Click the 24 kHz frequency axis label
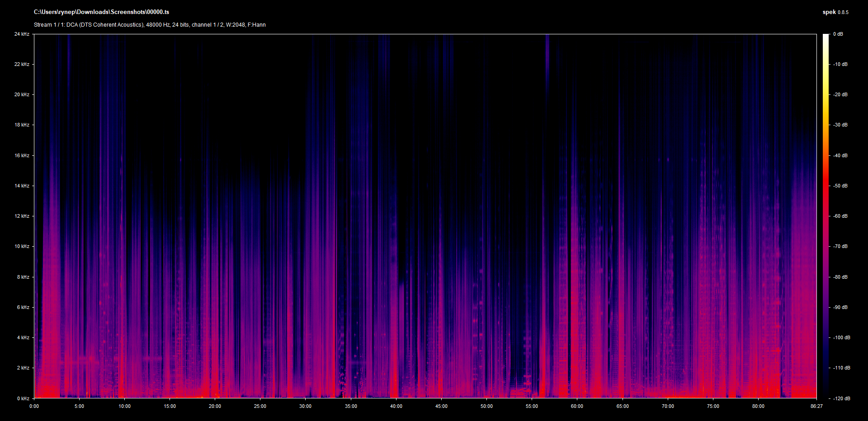This screenshot has width=868, height=421. (x=22, y=34)
